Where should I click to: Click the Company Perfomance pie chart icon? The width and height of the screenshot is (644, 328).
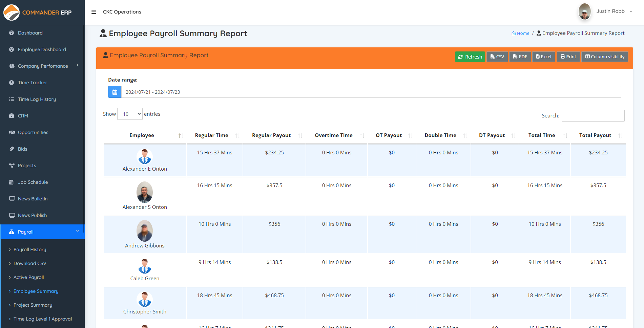[12, 66]
